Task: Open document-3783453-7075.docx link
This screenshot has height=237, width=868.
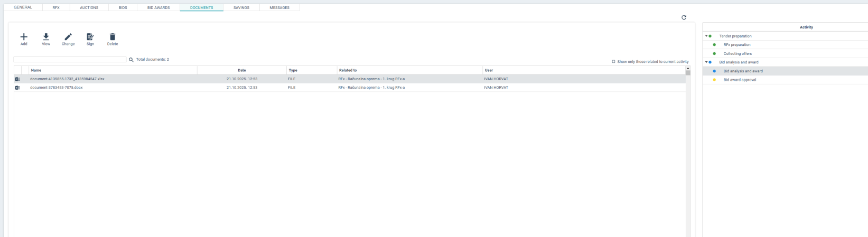Action: pyautogui.click(x=57, y=88)
